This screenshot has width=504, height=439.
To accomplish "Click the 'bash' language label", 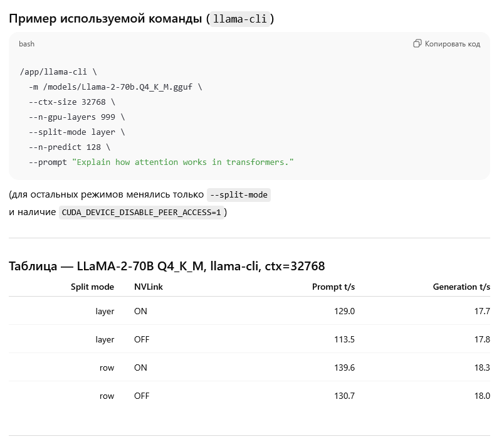I will tap(26, 44).
